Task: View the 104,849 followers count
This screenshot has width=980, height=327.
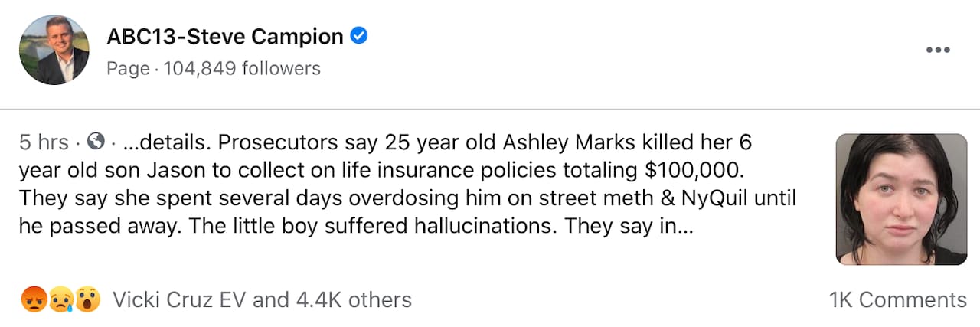Action: [242, 69]
